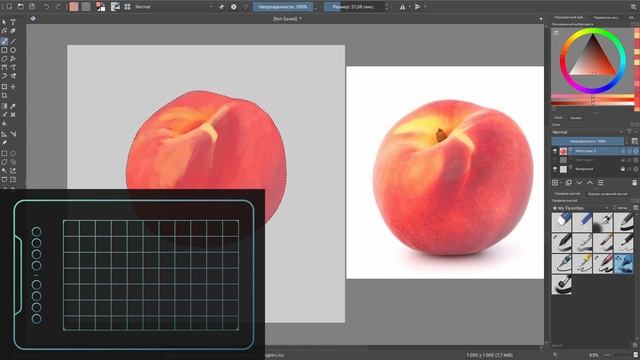
Task: Select the Text tool
Action: click(13, 22)
